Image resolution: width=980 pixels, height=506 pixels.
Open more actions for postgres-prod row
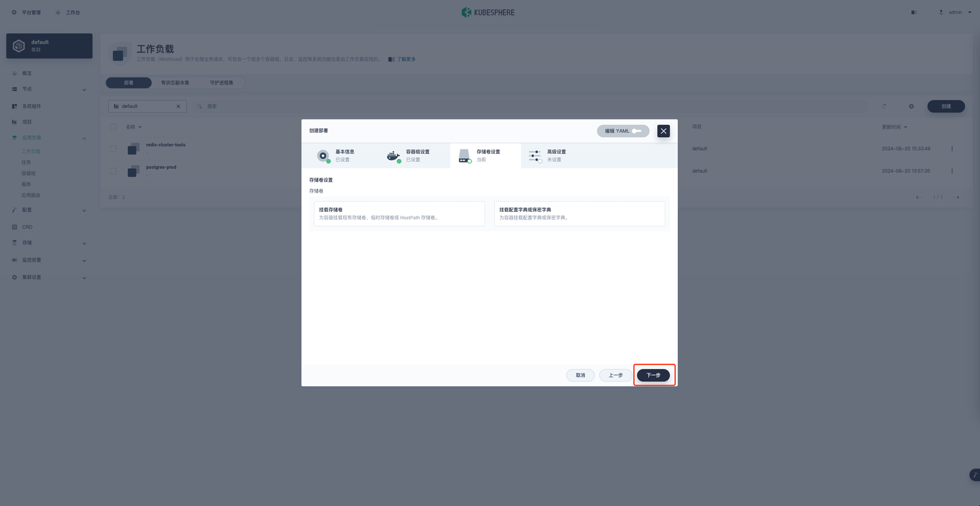point(952,171)
